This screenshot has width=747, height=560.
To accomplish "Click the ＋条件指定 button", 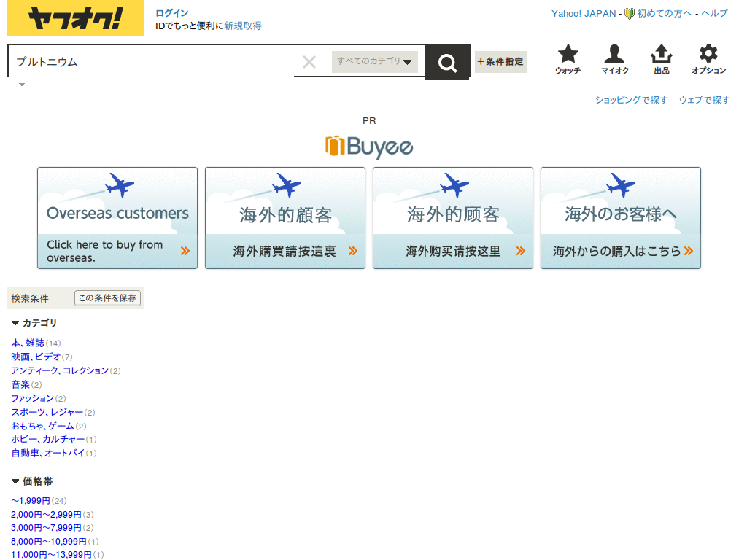I will coord(500,61).
